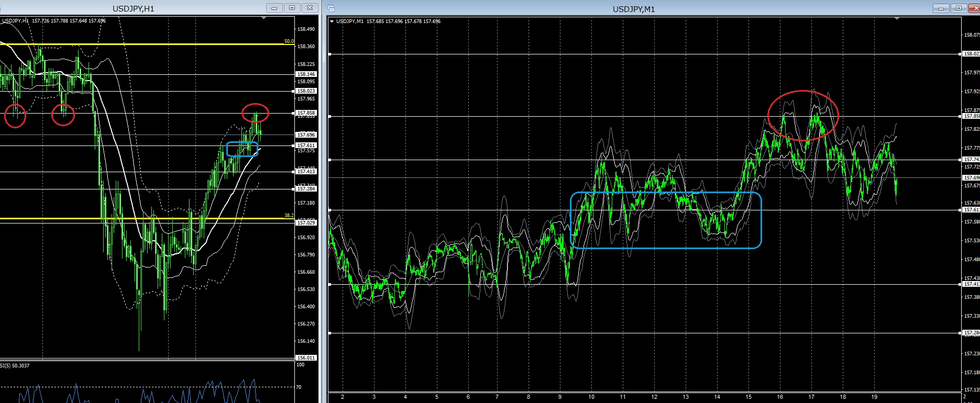This screenshot has width=980, height=403.
Task: Click the 157.413 price label on H1 axis
Action: tap(306, 172)
